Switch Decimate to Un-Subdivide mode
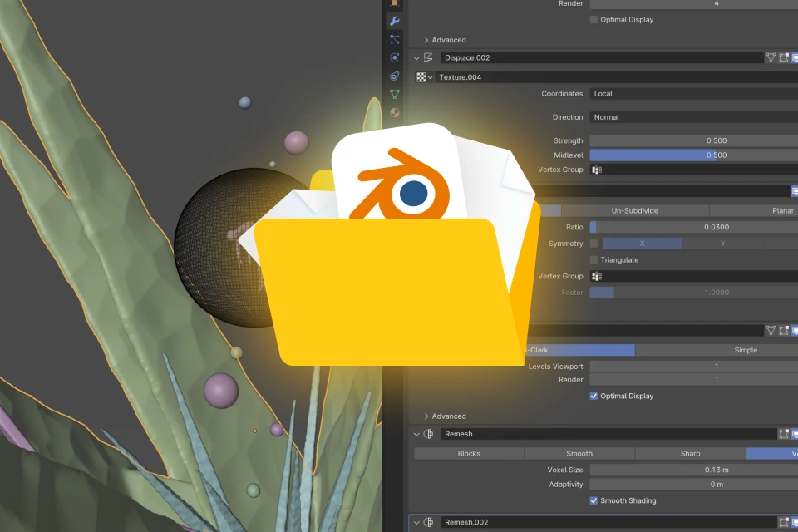The height and width of the screenshot is (532, 798). click(634, 211)
